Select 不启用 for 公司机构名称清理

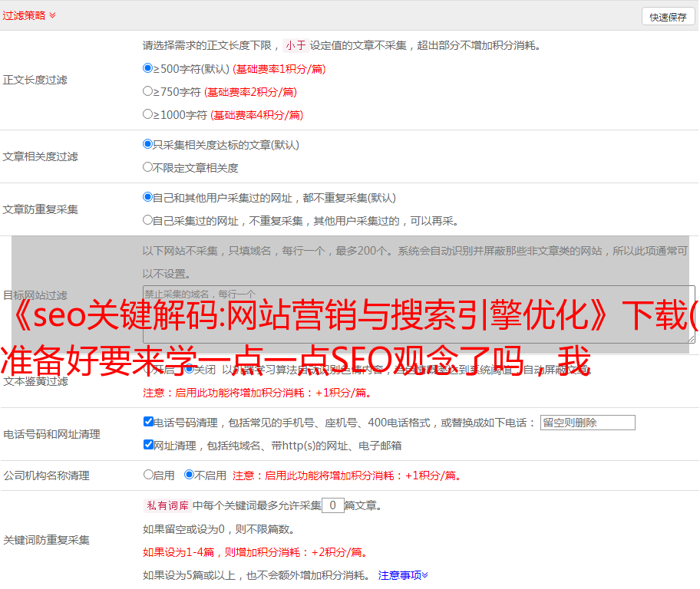coord(190,475)
